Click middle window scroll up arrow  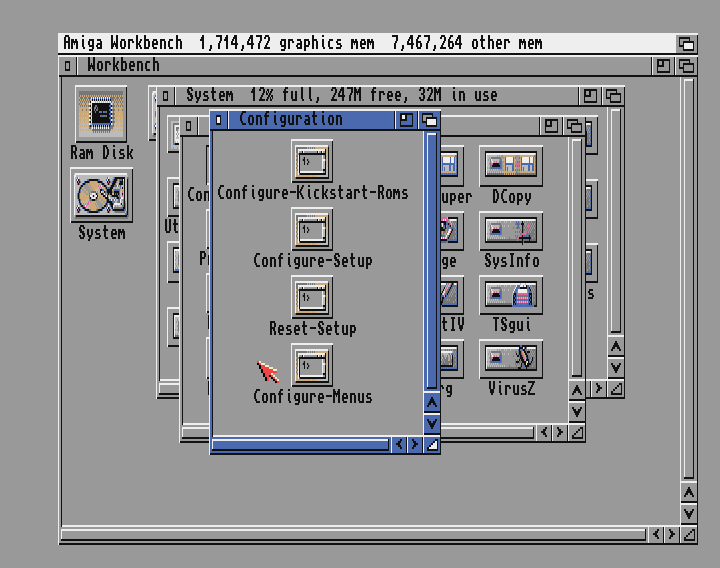point(577,391)
